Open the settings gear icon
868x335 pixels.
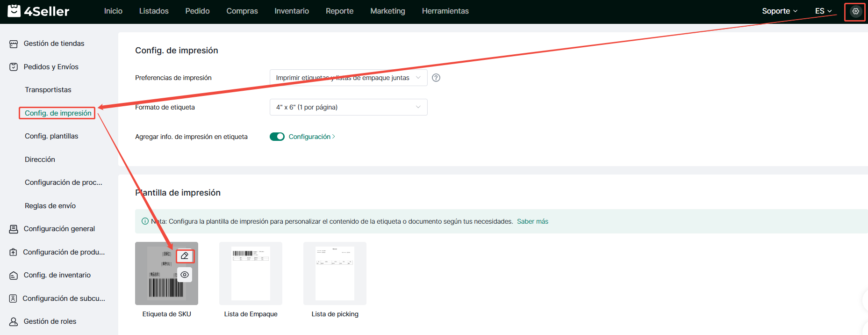coord(855,11)
